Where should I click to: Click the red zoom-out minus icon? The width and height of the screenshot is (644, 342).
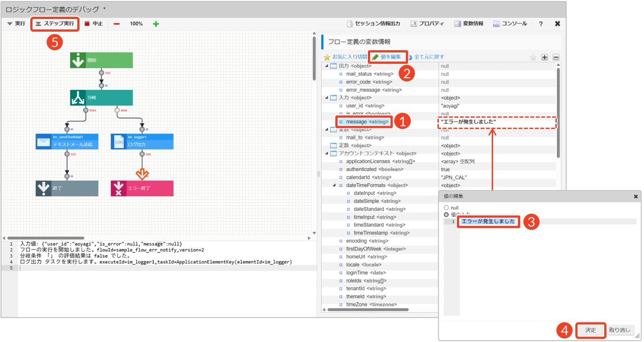(x=117, y=24)
